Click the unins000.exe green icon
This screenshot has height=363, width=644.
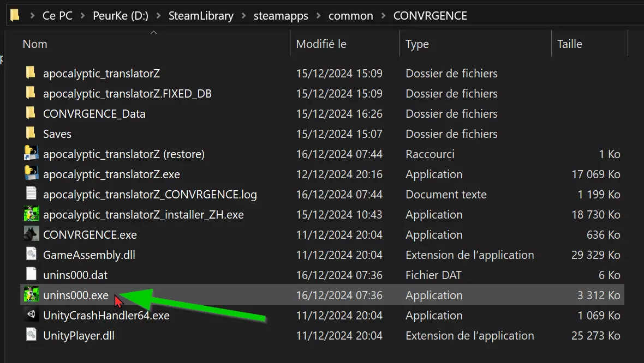[31, 294]
